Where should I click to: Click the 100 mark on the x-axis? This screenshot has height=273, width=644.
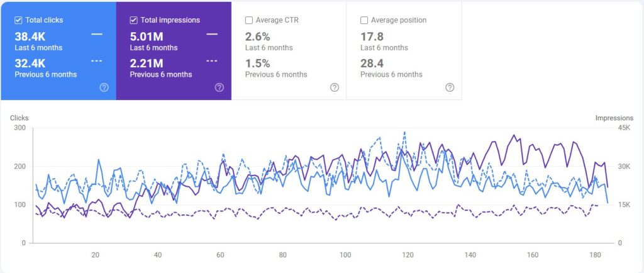click(345, 255)
